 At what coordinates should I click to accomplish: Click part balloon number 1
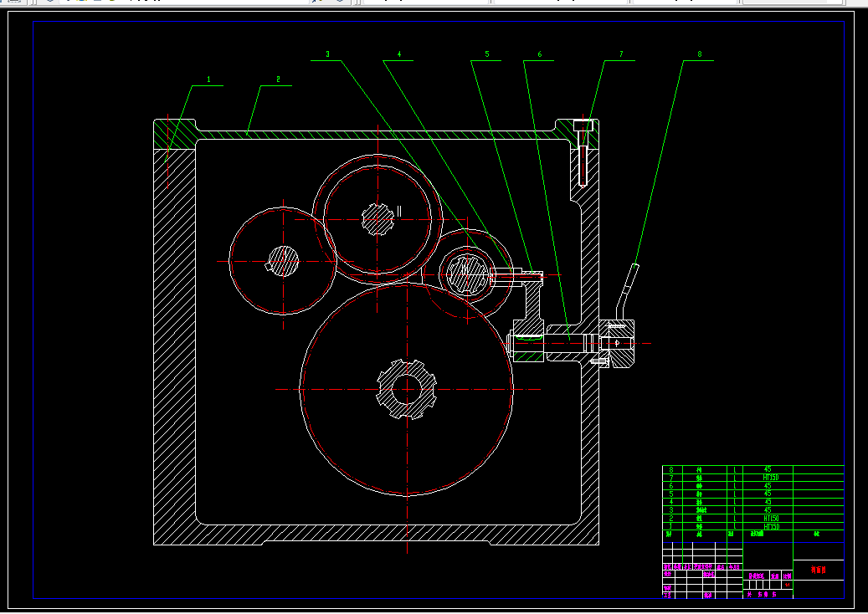(x=208, y=79)
